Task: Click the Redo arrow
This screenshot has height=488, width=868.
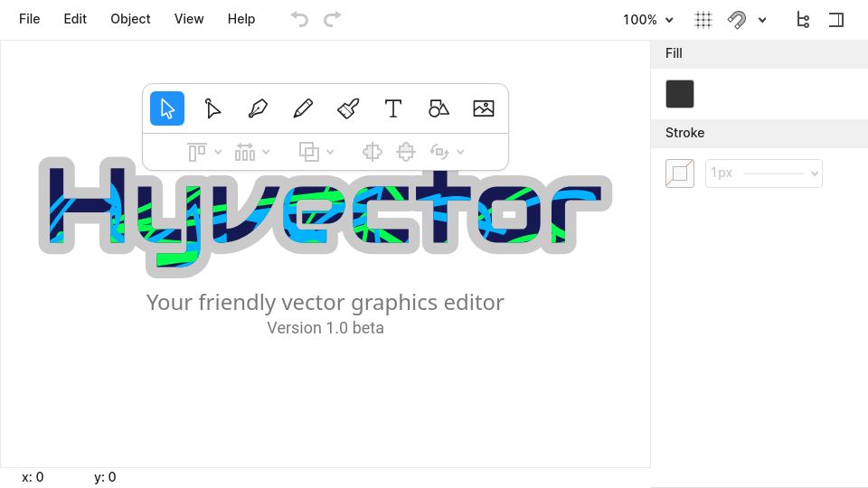Action: click(x=332, y=19)
